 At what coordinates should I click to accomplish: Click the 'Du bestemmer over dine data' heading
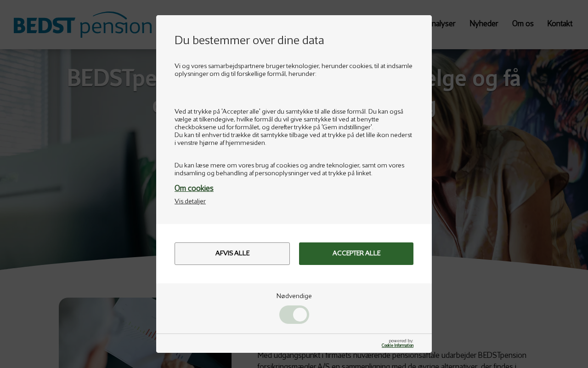(x=249, y=40)
